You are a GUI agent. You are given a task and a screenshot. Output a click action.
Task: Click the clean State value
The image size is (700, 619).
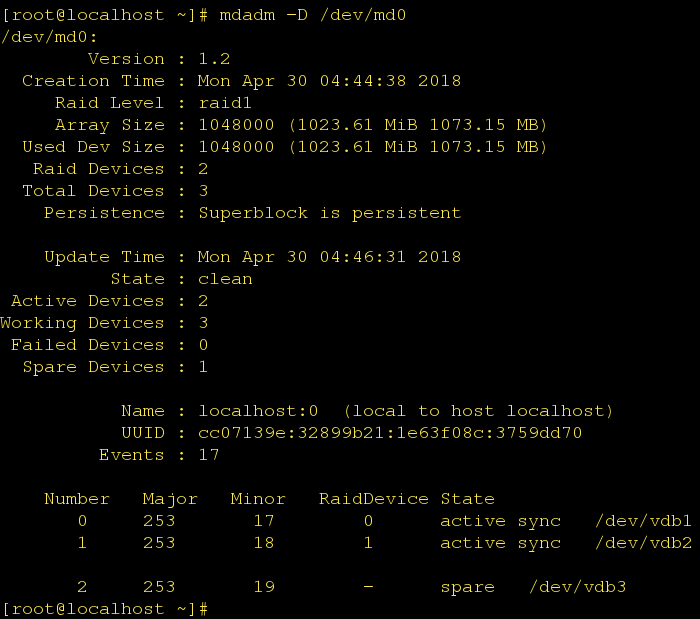(x=225, y=279)
